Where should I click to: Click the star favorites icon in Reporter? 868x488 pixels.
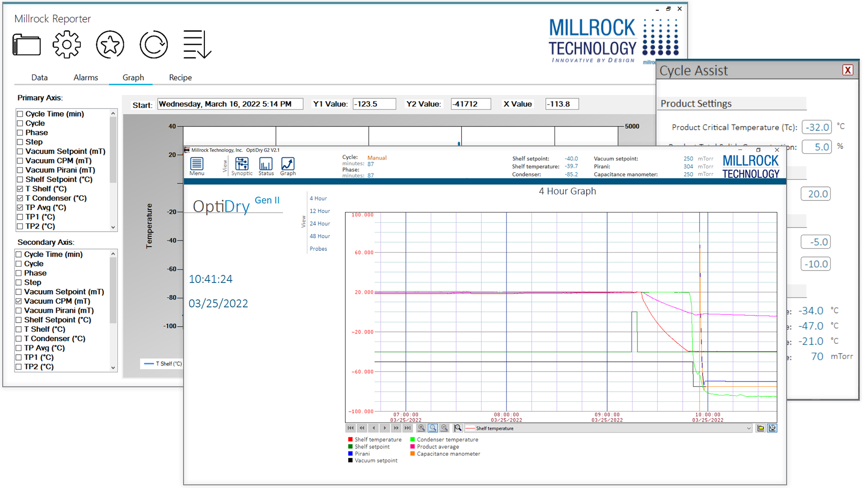coord(110,44)
